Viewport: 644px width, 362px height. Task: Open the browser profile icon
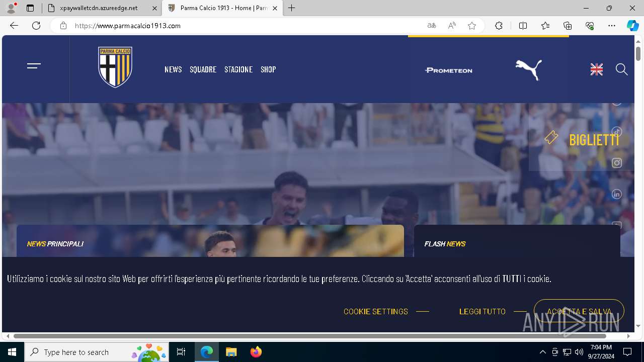tap(11, 8)
